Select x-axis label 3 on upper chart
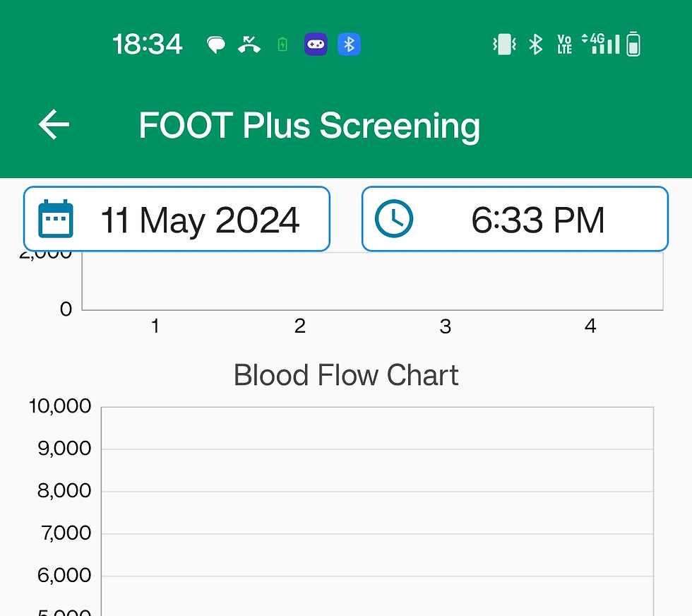Image resolution: width=692 pixels, height=616 pixels. [x=446, y=327]
